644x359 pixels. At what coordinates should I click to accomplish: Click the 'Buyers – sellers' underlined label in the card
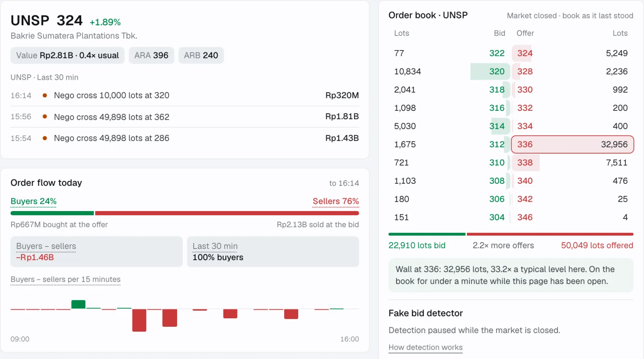(x=46, y=246)
